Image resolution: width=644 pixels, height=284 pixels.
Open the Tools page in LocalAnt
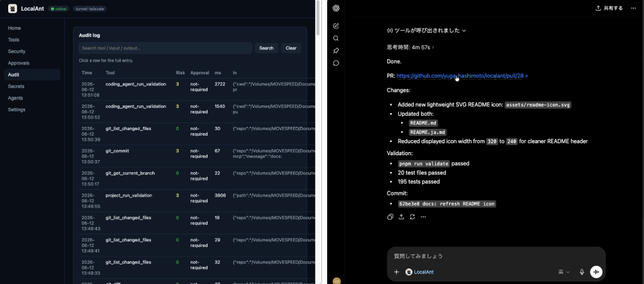(32, 40)
